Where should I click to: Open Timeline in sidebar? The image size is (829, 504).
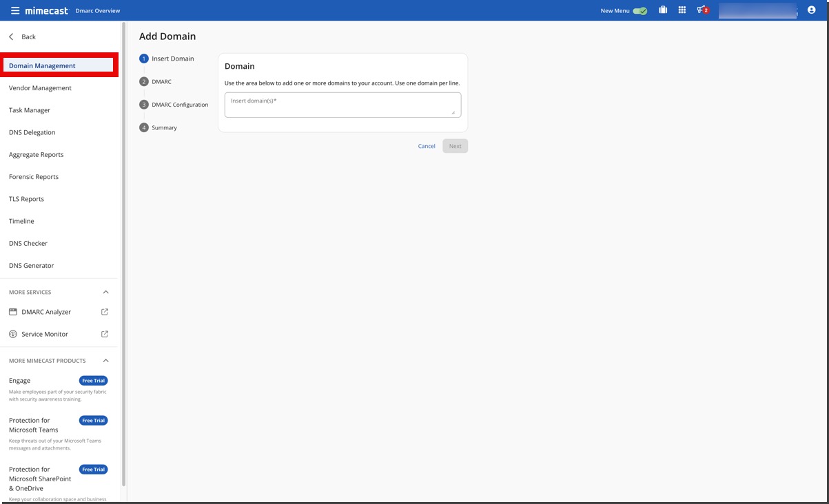(x=21, y=221)
